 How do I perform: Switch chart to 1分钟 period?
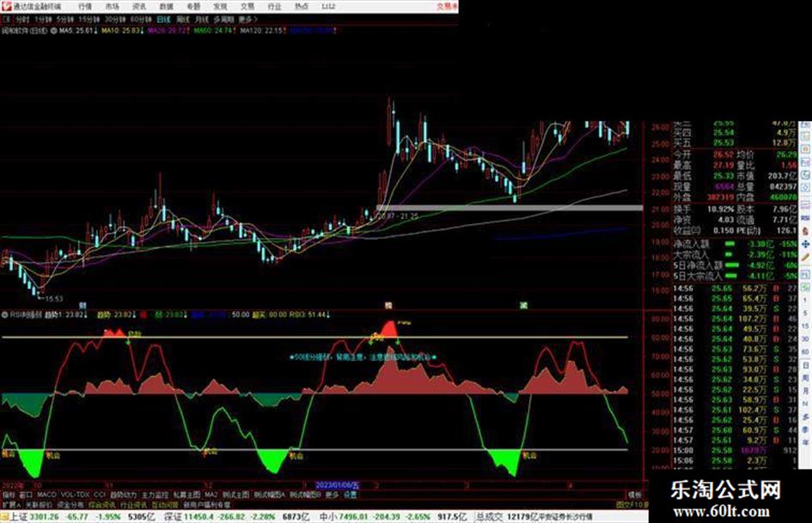point(44,19)
